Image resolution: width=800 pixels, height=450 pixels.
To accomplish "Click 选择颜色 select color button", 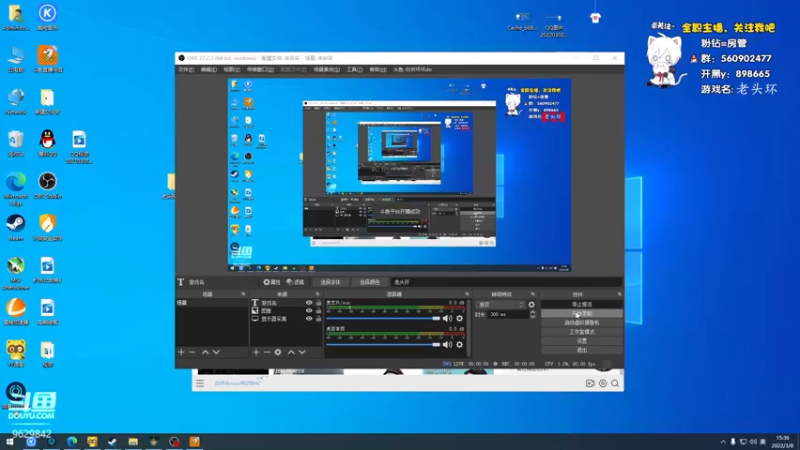I will pyautogui.click(x=369, y=282).
